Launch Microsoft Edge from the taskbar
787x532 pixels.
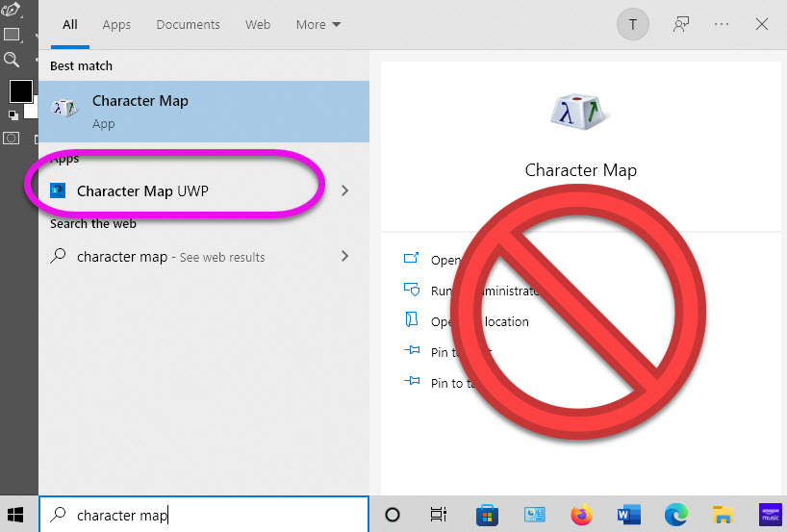coord(675,515)
